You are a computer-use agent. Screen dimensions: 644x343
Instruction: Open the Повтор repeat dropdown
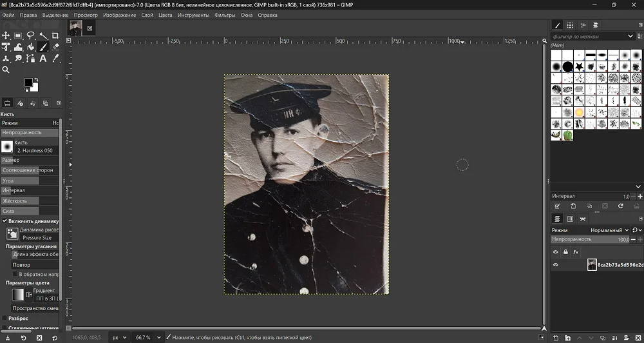35,265
